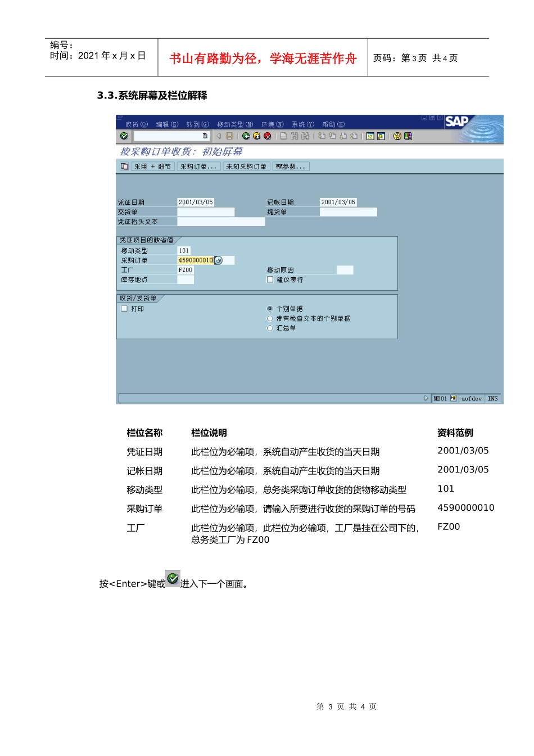Click the green Back arrow icon
534x756 pixels.
pyautogui.click(x=246, y=136)
